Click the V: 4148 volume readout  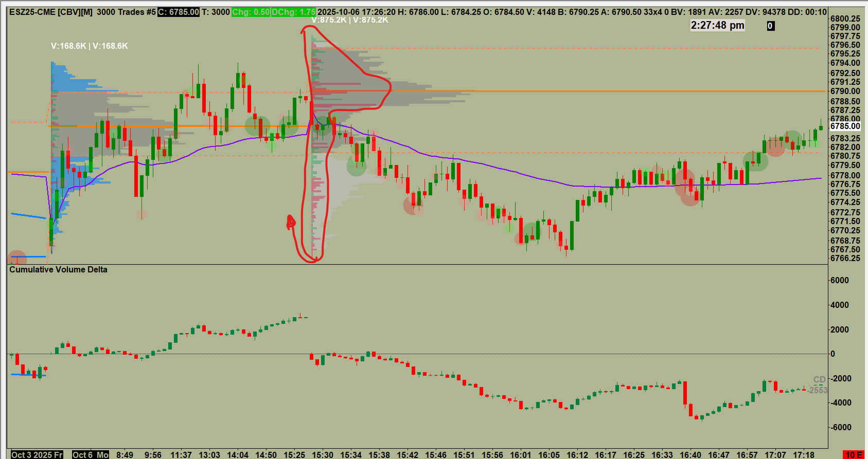542,12
